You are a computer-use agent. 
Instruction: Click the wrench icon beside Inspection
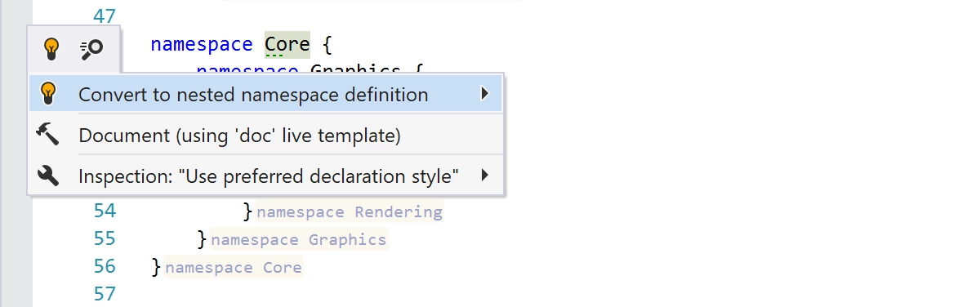[x=48, y=175]
